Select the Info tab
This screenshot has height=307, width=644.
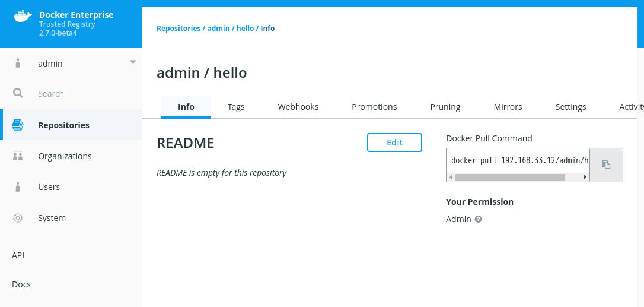(x=186, y=107)
